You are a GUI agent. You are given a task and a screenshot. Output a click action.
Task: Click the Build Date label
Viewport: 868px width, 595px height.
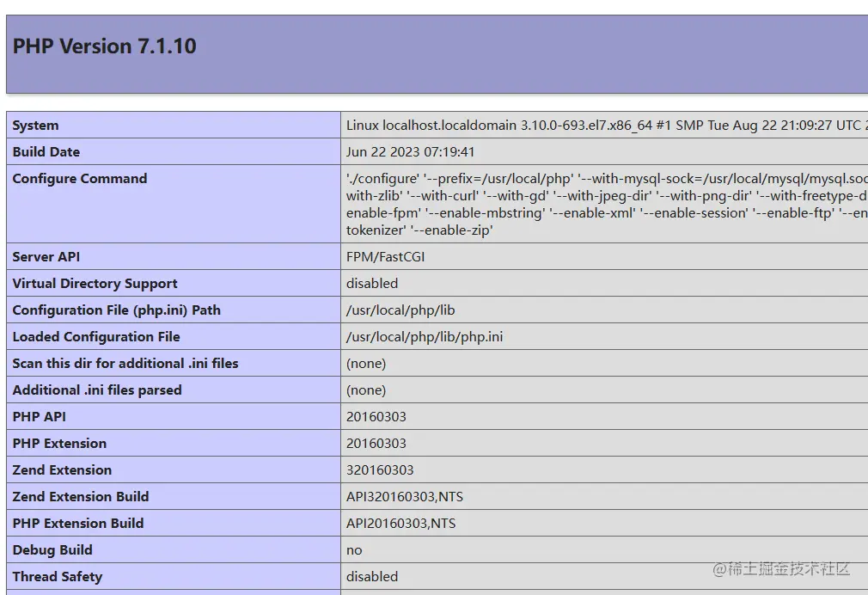pos(46,152)
